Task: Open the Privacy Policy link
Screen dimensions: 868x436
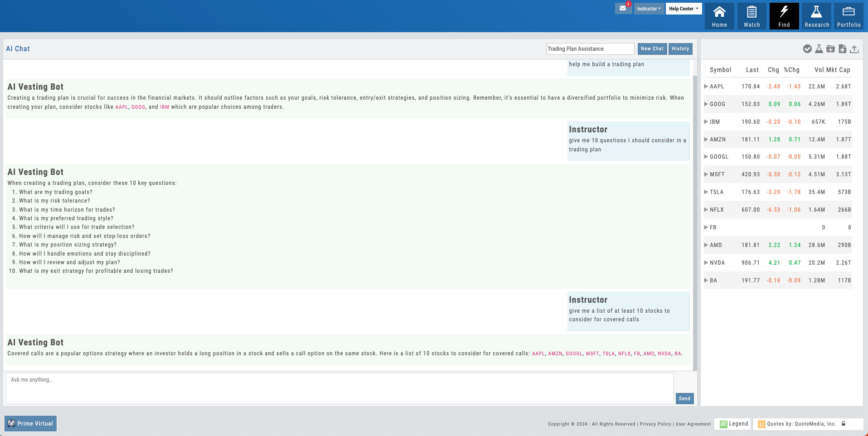Action: point(655,424)
